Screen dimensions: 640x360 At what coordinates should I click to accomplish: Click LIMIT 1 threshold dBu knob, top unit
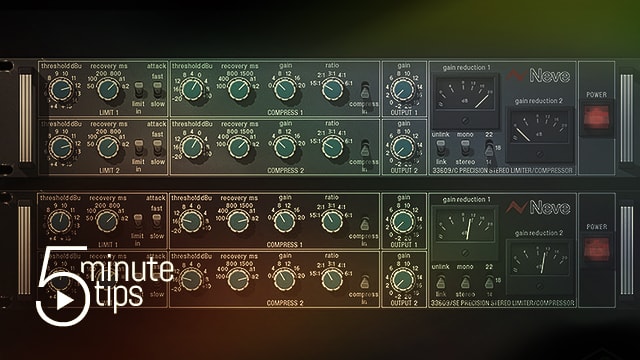pos(61,90)
